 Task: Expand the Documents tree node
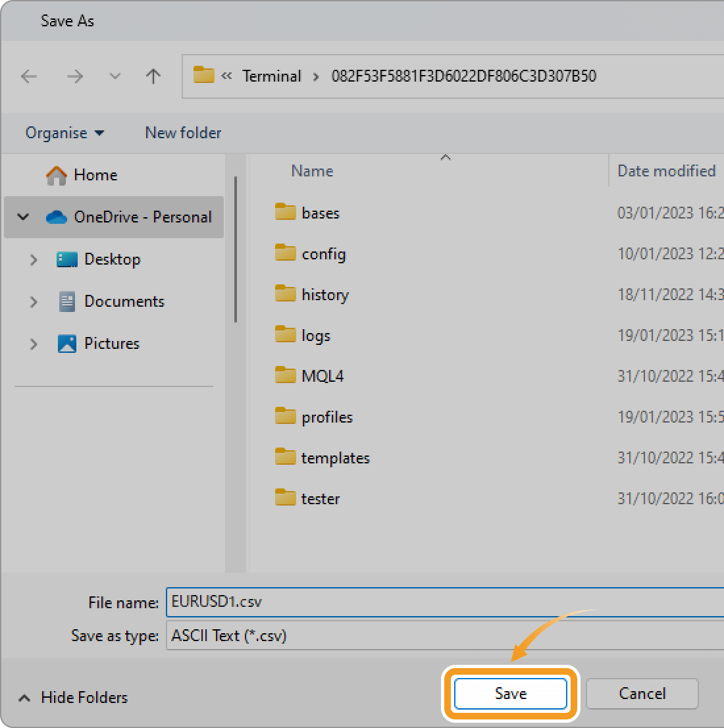tap(34, 301)
